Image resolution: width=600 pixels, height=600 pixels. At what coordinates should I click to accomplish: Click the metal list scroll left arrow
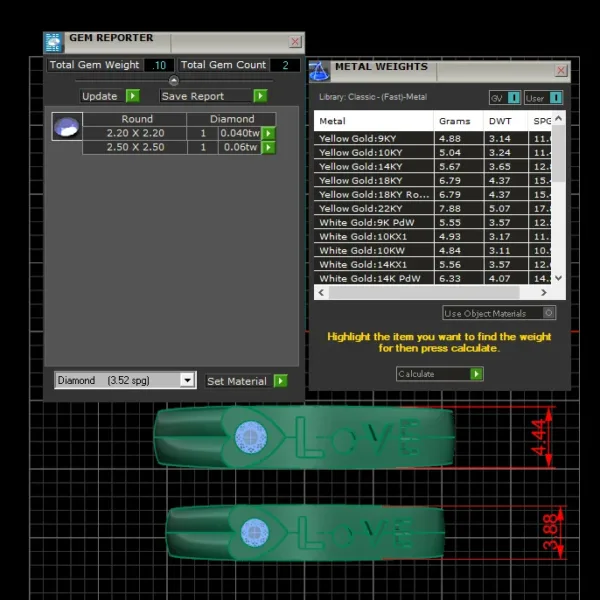click(321, 293)
